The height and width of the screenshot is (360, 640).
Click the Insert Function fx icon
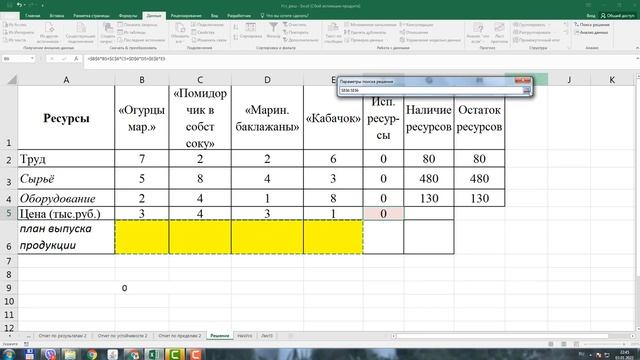[x=76, y=59]
